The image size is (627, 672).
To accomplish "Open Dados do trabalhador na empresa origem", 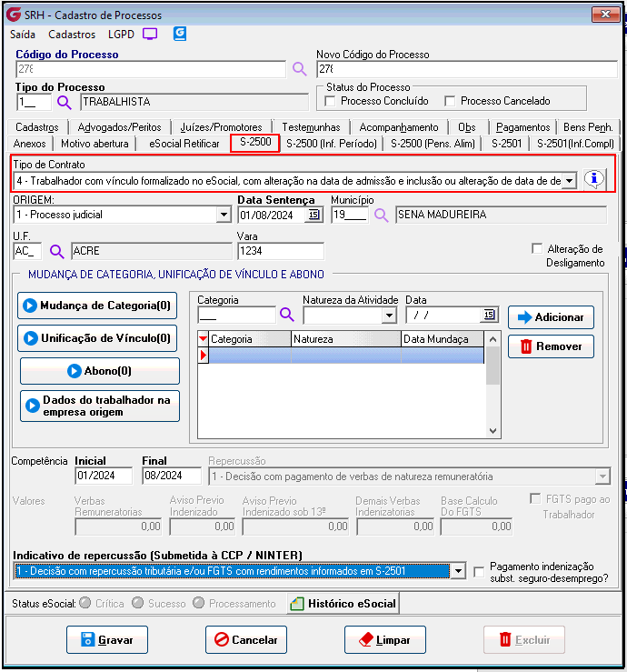I will pyautogui.click(x=100, y=406).
